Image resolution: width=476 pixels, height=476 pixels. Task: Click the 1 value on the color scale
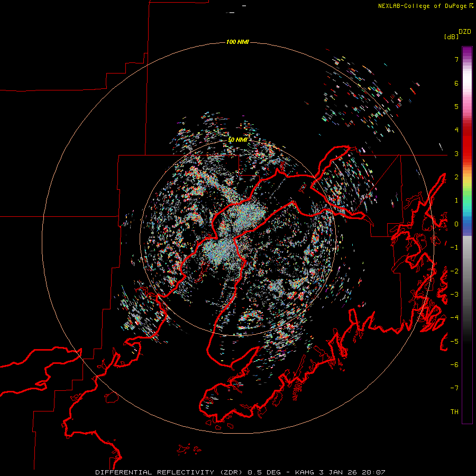click(456, 200)
